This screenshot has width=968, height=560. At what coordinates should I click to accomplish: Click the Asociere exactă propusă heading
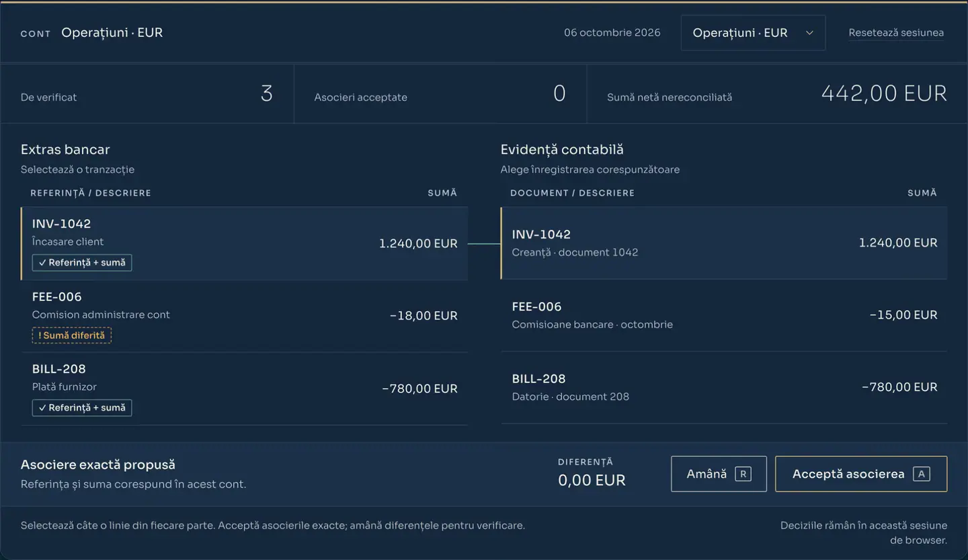coord(98,465)
